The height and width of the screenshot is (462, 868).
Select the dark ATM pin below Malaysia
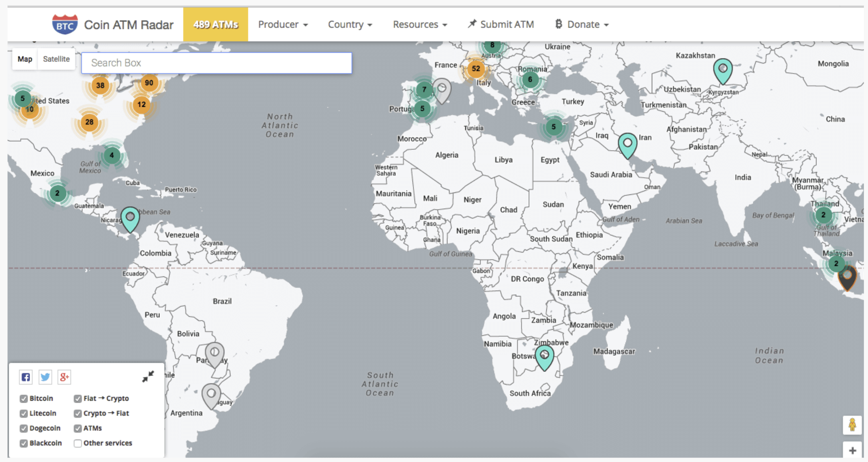[847, 278]
